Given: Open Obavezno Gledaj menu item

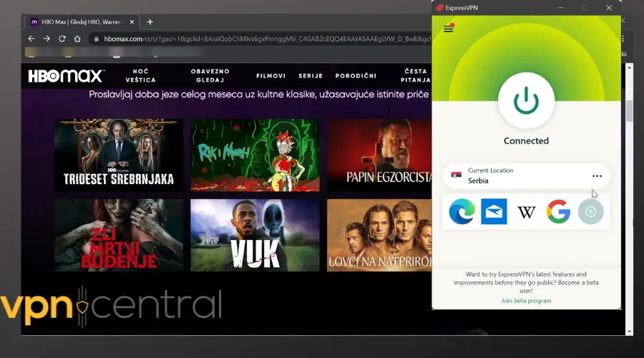Looking at the screenshot, I should [210, 76].
